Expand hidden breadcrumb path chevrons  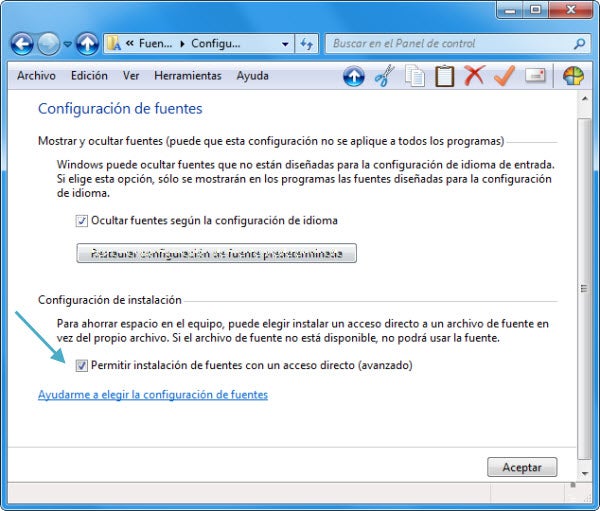tap(131, 44)
